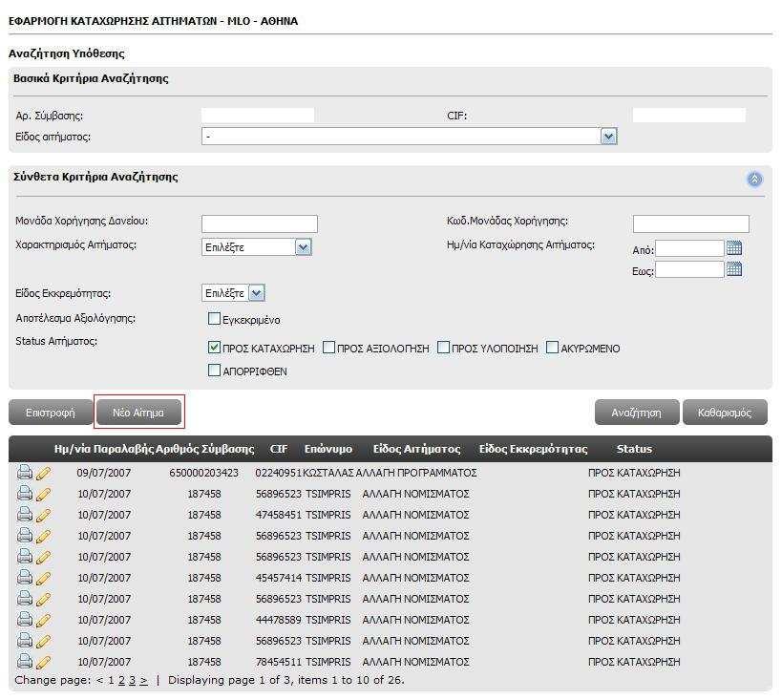Click the Αρ. Σύμβασης input field
The width and height of the screenshot is (782, 700).
coord(258,116)
